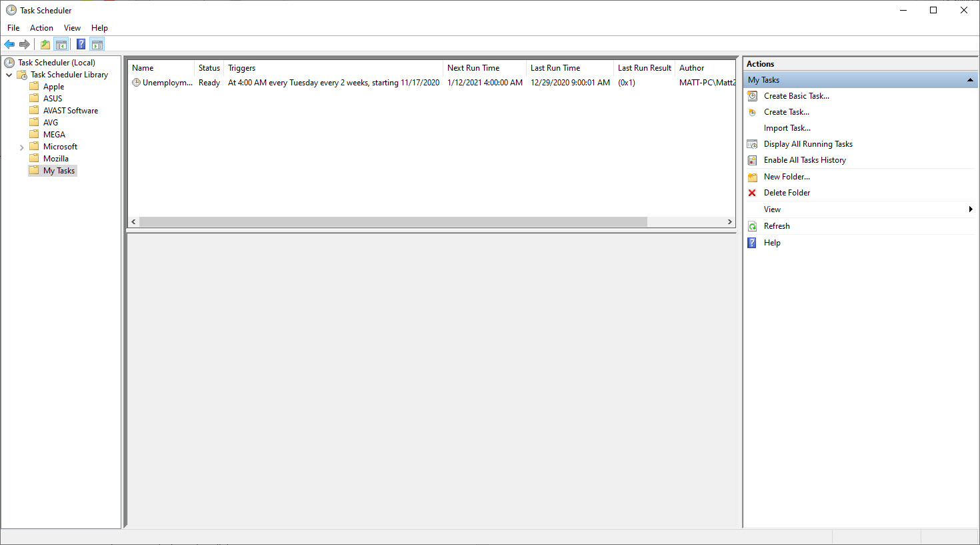Click the Up One Level folder icon
The width and height of the screenshot is (980, 545).
click(x=45, y=45)
